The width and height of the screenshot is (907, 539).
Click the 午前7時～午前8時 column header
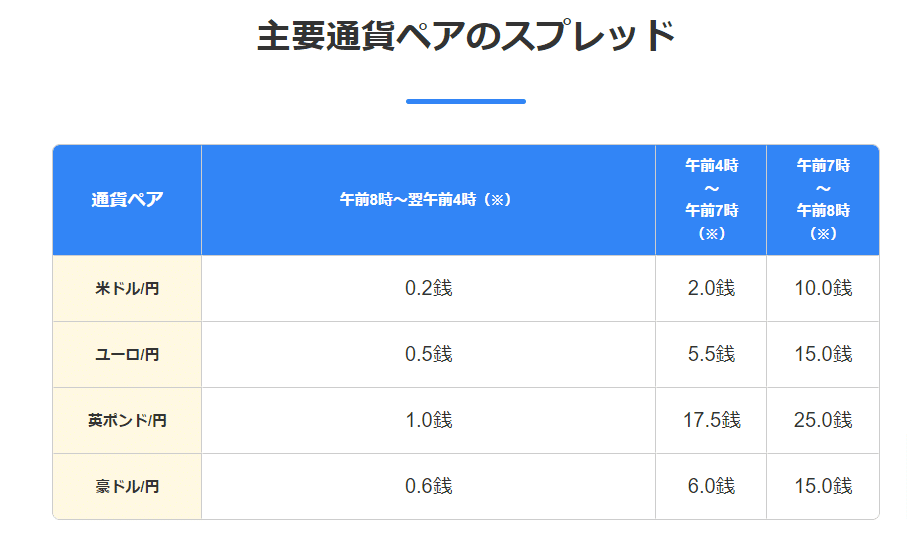[823, 200]
